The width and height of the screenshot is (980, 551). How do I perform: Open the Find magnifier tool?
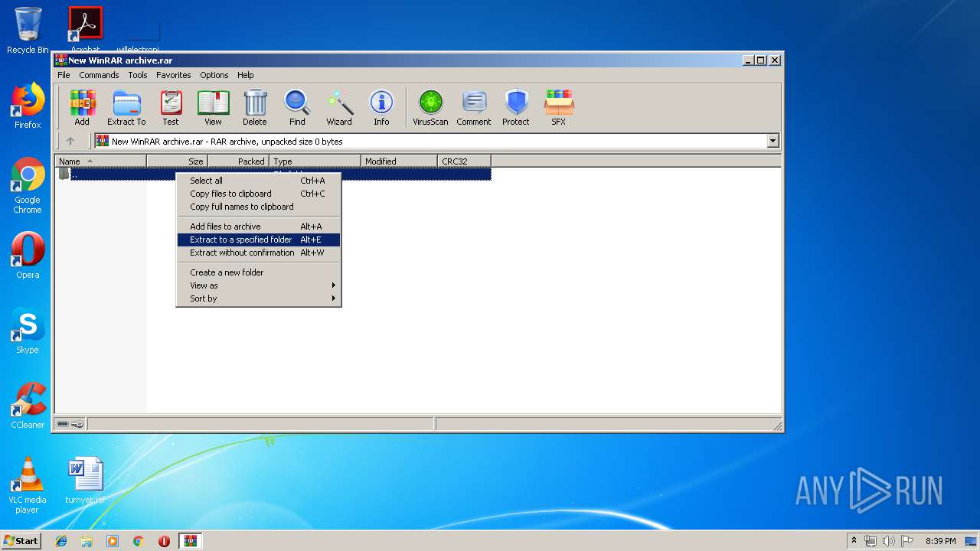(x=297, y=107)
